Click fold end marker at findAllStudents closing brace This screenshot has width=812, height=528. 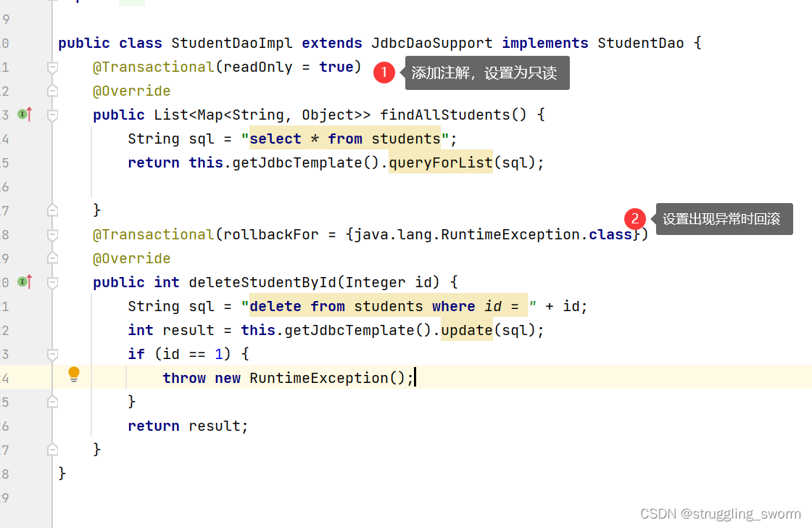tap(52, 210)
